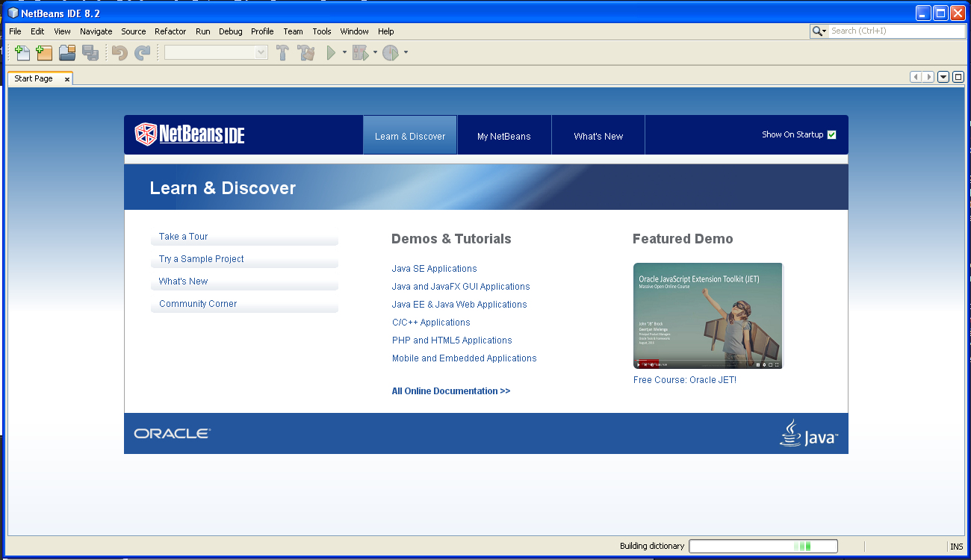Click the New File toolbar icon

point(22,52)
